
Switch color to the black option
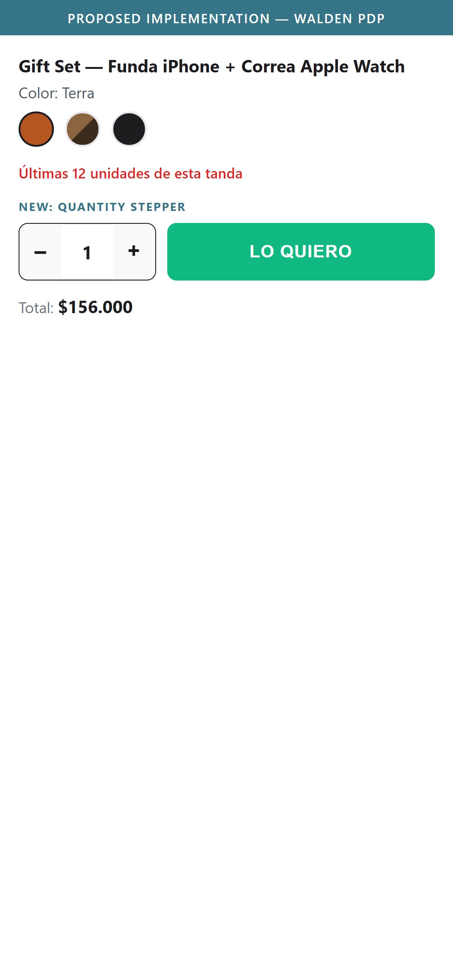click(129, 129)
